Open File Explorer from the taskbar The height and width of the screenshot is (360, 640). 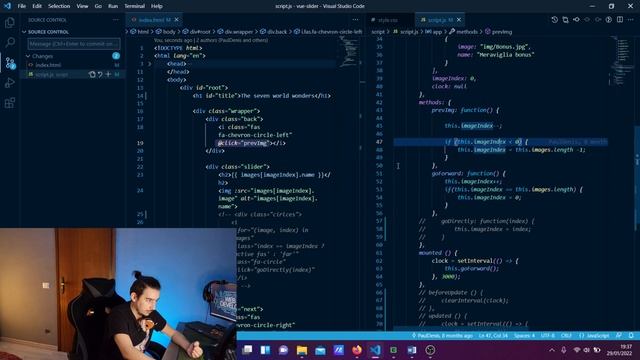pos(302,350)
